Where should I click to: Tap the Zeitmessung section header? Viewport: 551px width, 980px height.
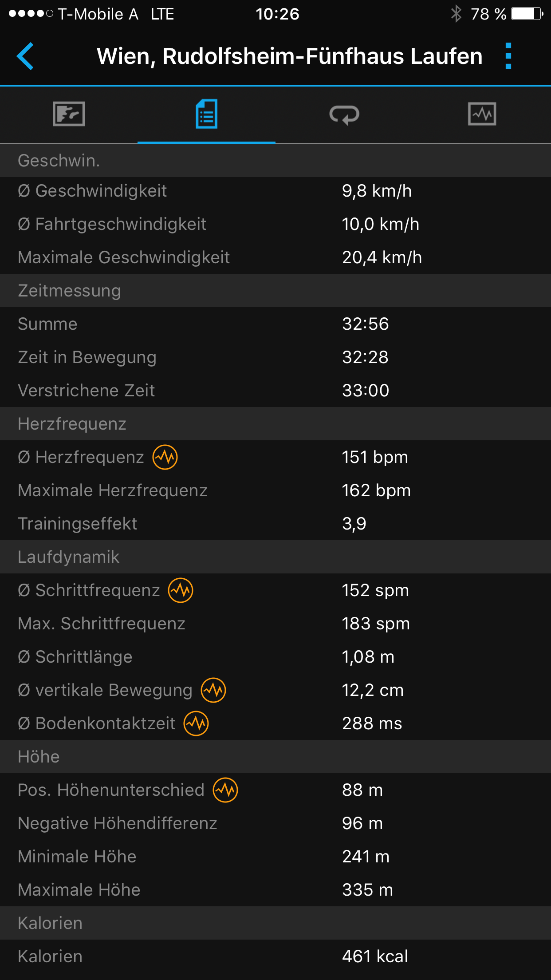tap(275, 291)
